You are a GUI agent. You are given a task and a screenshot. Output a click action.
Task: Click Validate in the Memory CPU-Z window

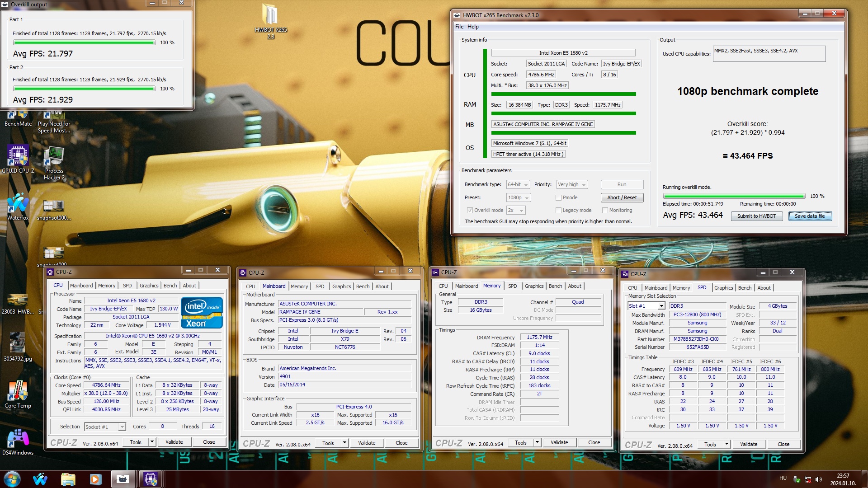559,442
